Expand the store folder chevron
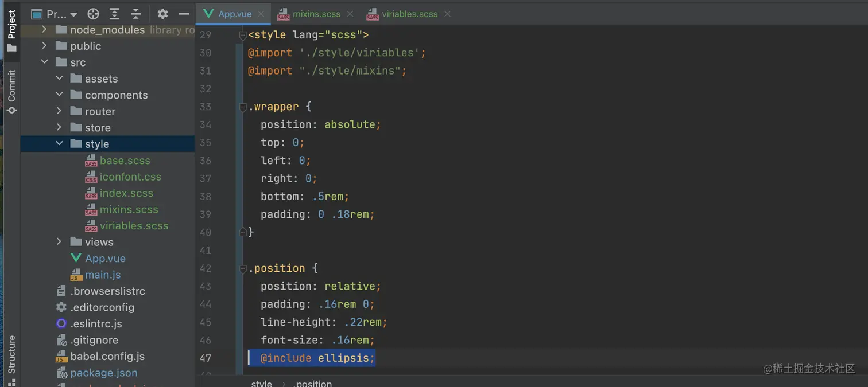The image size is (868, 387). (x=59, y=127)
